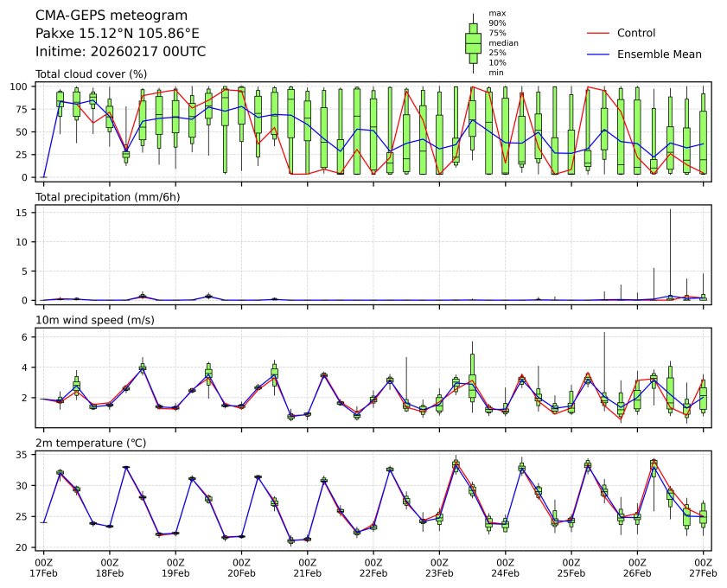Image resolution: width=727 pixels, height=588 pixels.
Task: Click the Total cloud cover (%) panel title
Action: pos(91,74)
